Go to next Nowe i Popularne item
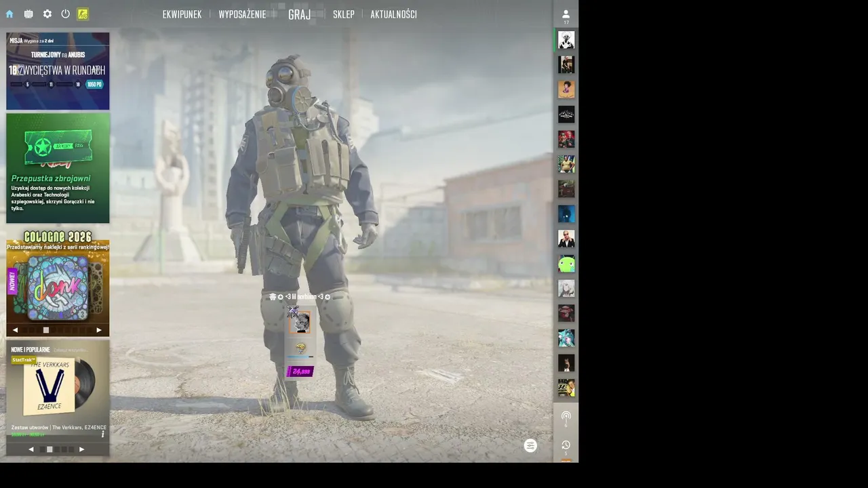This screenshot has height=488, width=868. pyautogui.click(x=82, y=449)
